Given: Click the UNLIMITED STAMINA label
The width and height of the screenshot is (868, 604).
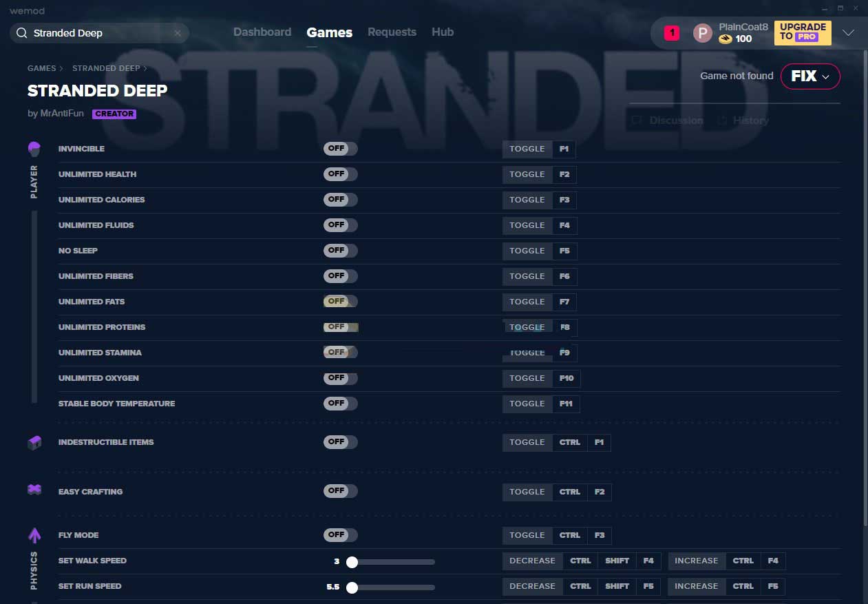Looking at the screenshot, I should click(100, 353).
